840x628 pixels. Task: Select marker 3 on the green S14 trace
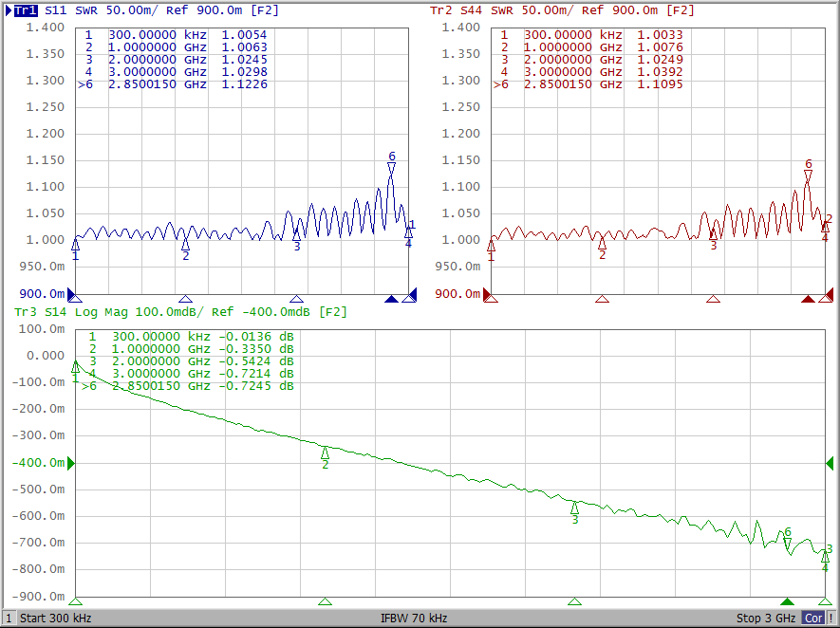click(x=574, y=508)
